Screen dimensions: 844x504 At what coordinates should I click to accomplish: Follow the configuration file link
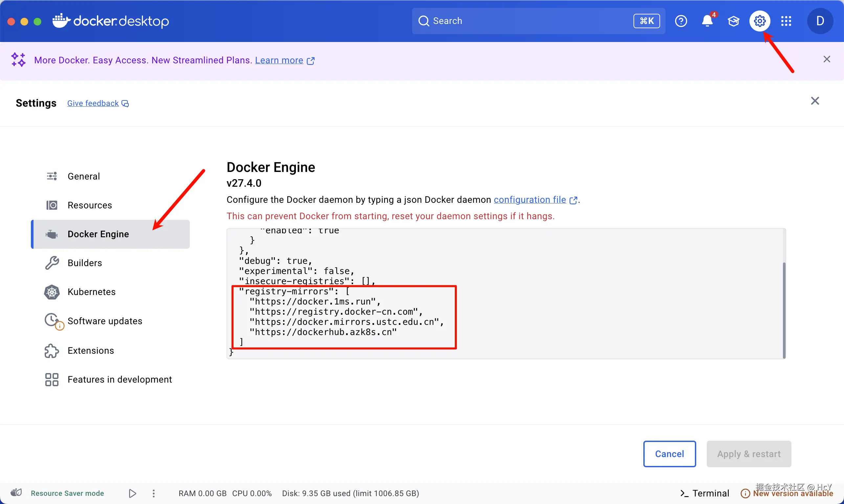point(530,200)
